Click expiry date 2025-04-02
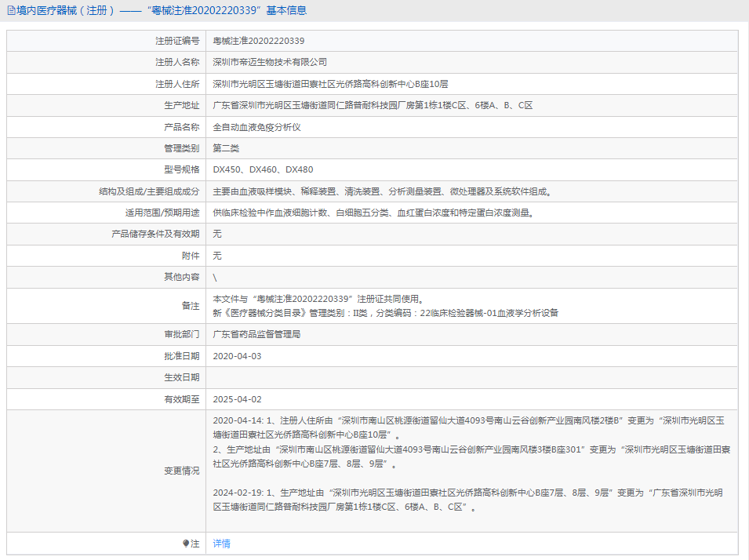749x560 pixels. [237, 399]
